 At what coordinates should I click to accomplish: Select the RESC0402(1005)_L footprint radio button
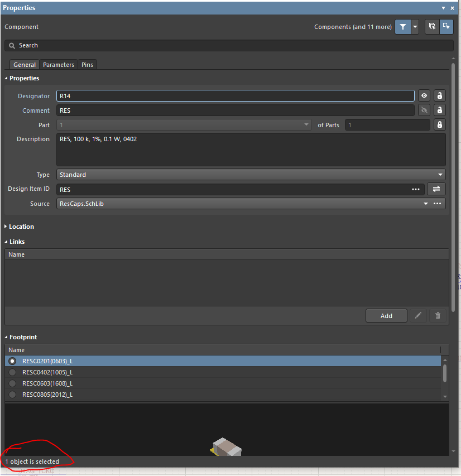click(x=12, y=372)
